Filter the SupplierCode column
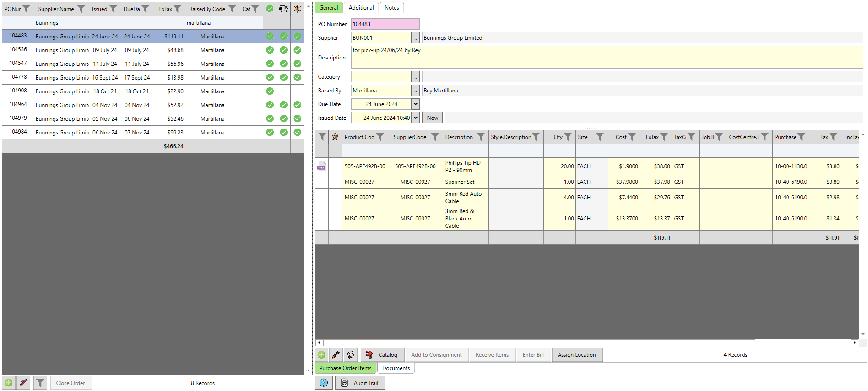 [x=435, y=137]
